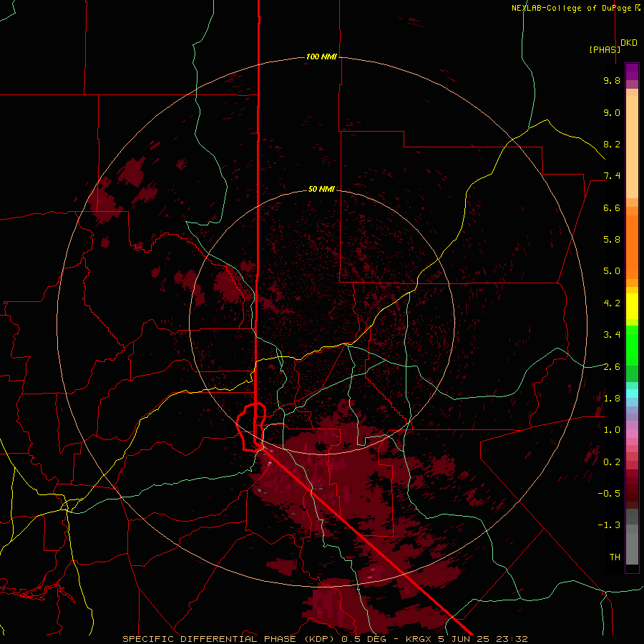Pick the cyan segment of the color bar
This screenshot has width=644, height=644.
tap(632, 393)
